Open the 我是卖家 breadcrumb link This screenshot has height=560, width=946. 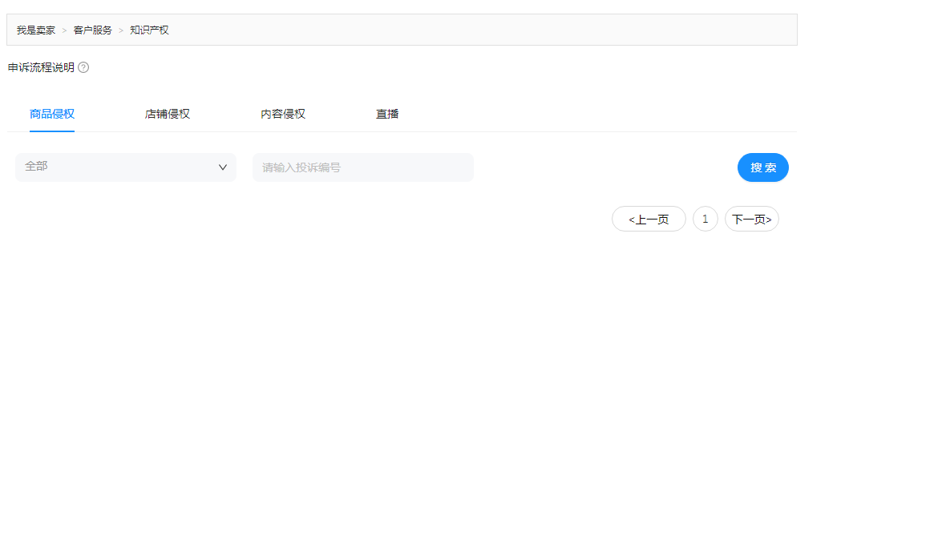tap(35, 30)
